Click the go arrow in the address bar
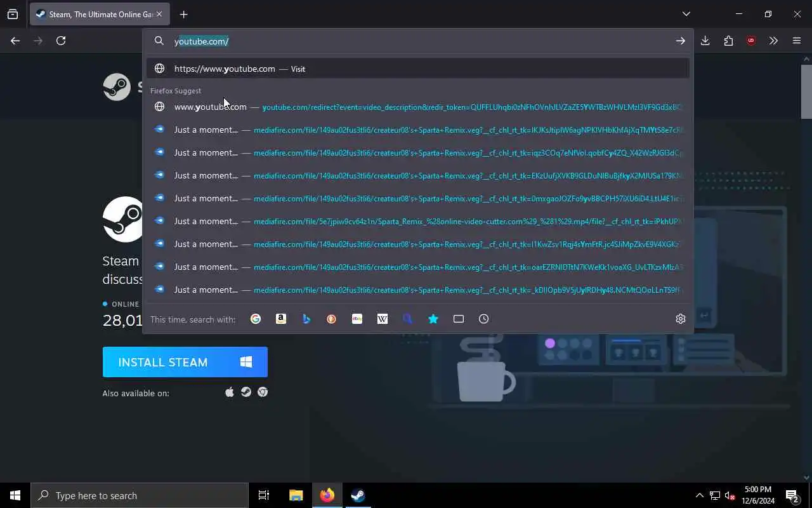 click(x=680, y=41)
